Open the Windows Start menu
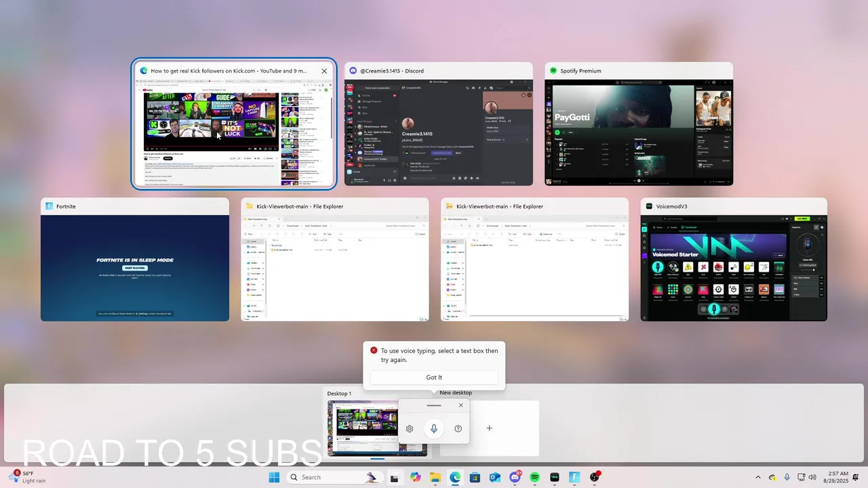The height and width of the screenshot is (488, 868). [x=274, y=477]
